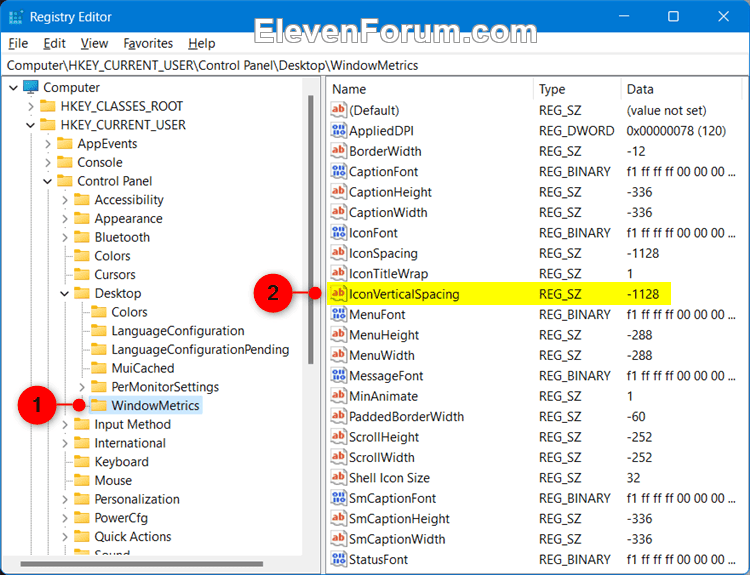Select the Appearance key in tree
Viewport: 750px width, 575px height.
click(128, 219)
